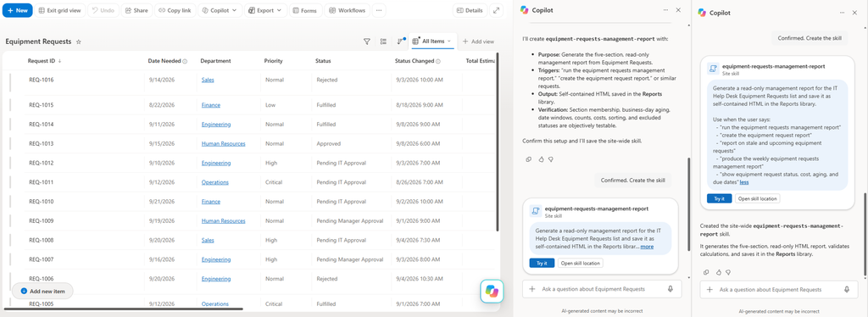Image resolution: width=868 pixels, height=317 pixels.
Task: Expand skill description with the more link
Action: coord(647,246)
